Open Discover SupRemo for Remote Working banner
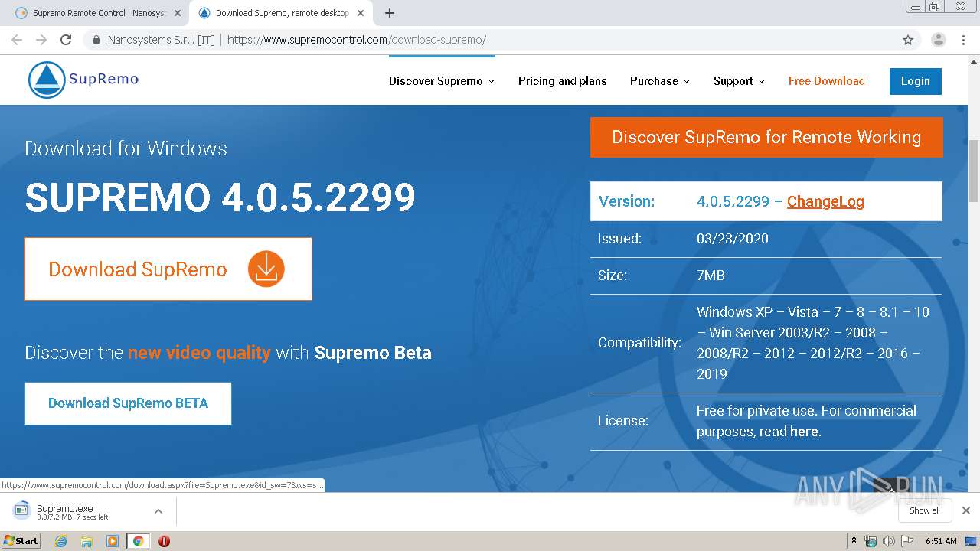Screen dimensions: 980x551 coord(766,137)
